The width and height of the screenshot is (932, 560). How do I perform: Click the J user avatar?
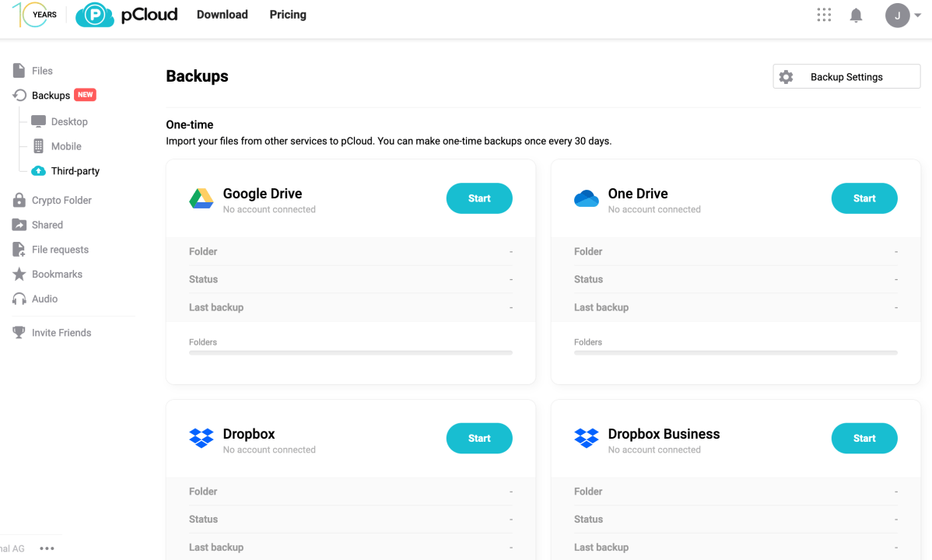coord(898,16)
